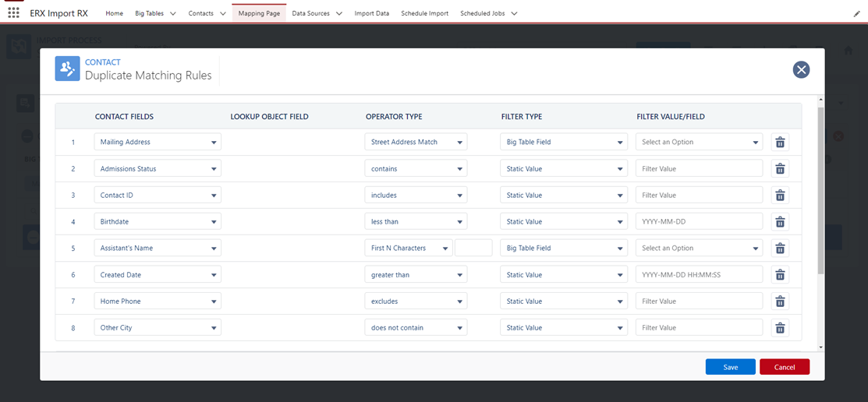The height and width of the screenshot is (402, 868).
Task: Click the dialog's vertical scrollbar
Action: [820, 191]
